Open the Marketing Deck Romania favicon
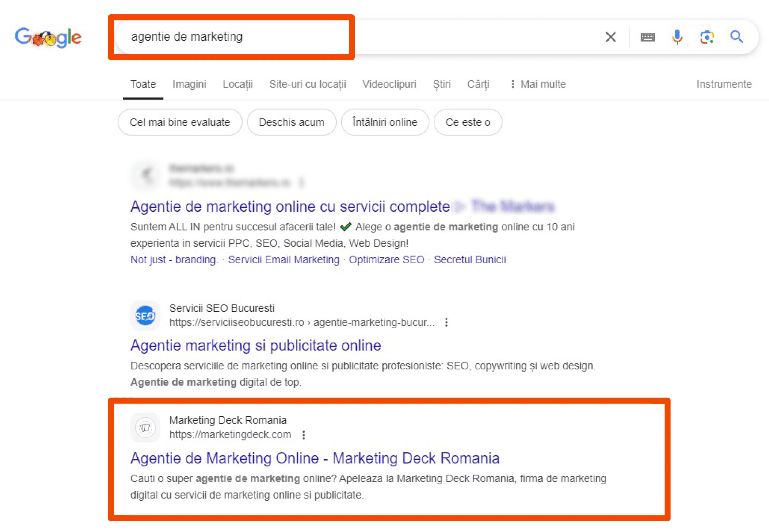This screenshot has height=532, width=769. tap(145, 427)
